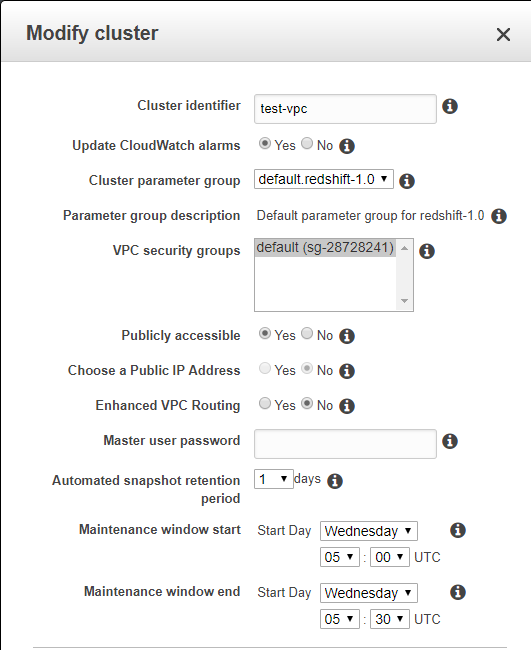
Task: Open Maintenance window start day dropdown
Action: point(369,531)
